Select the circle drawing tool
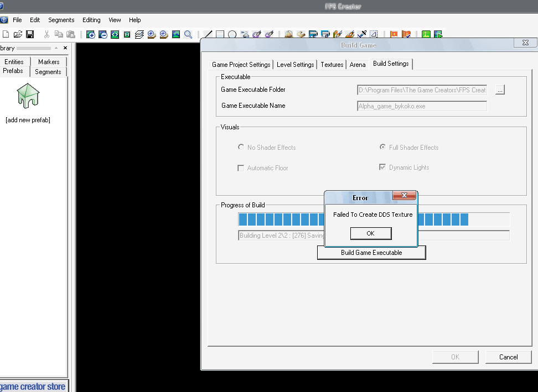The image size is (538, 392). pos(232,34)
